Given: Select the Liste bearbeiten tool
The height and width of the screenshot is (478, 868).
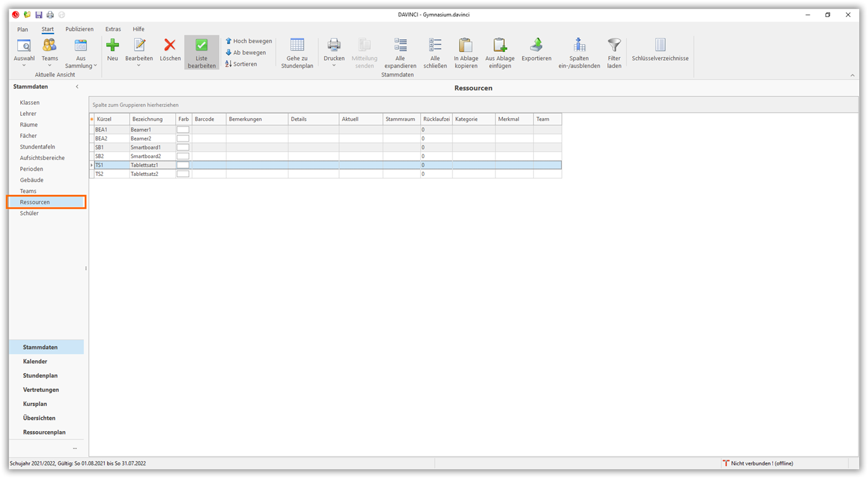Looking at the screenshot, I should [x=201, y=52].
